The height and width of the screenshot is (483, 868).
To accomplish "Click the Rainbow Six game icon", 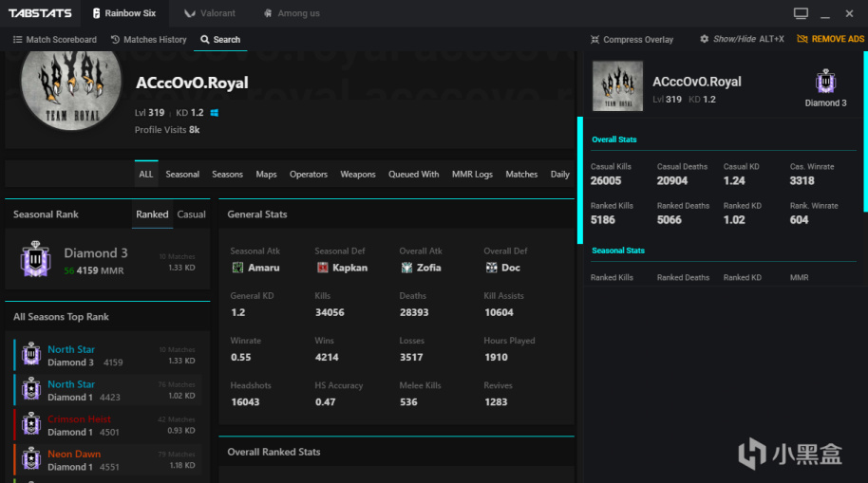I will 96,13.
